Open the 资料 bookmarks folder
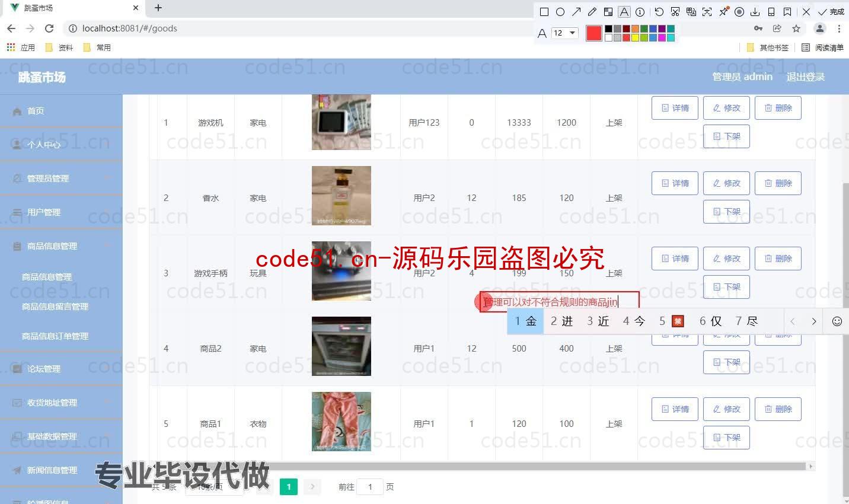 [59, 47]
